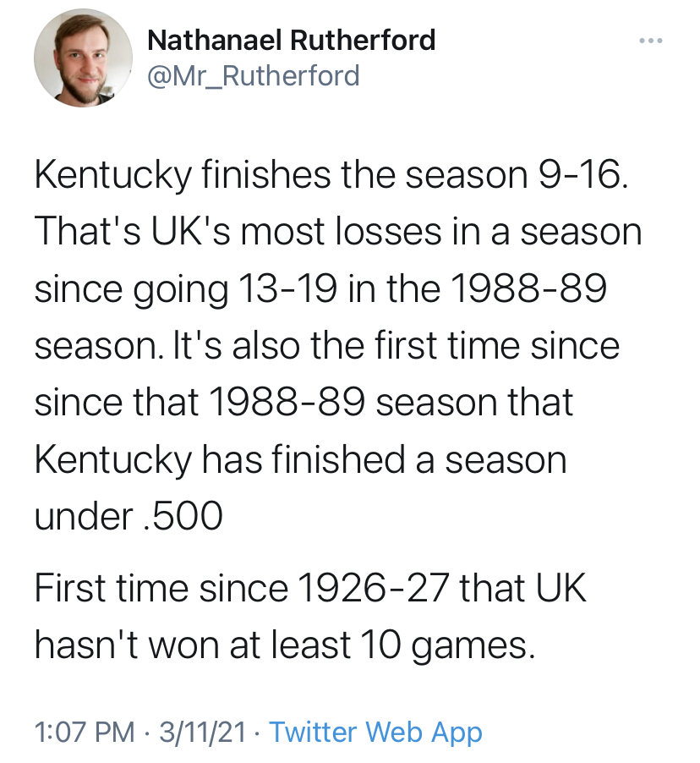Click Nathanael Rutherford's profile picture

coord(83,58)
